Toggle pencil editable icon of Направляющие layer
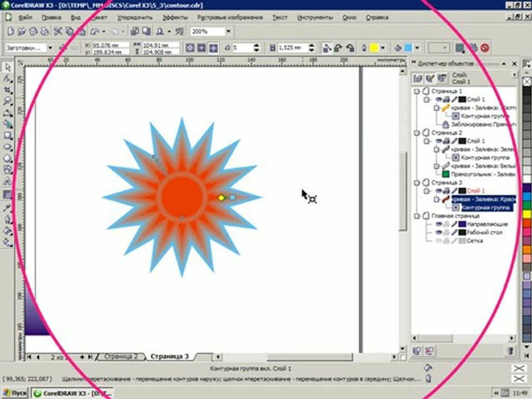 click(454, 224)
